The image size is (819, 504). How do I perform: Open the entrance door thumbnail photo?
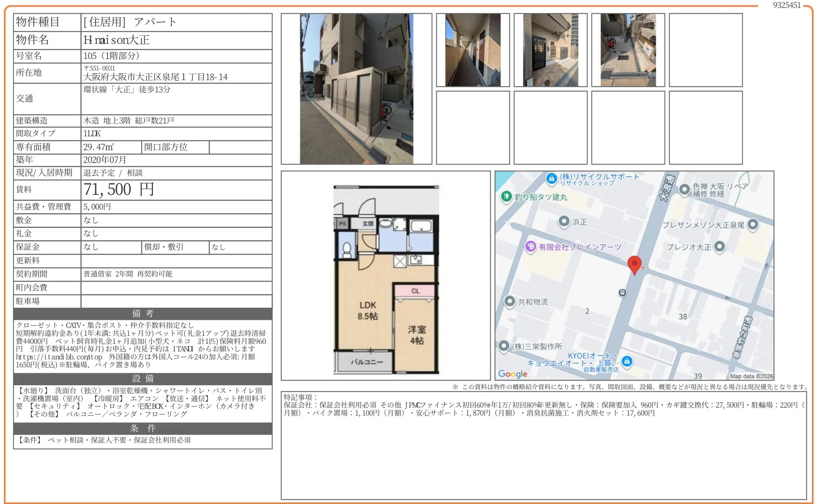tap(550, 50)
